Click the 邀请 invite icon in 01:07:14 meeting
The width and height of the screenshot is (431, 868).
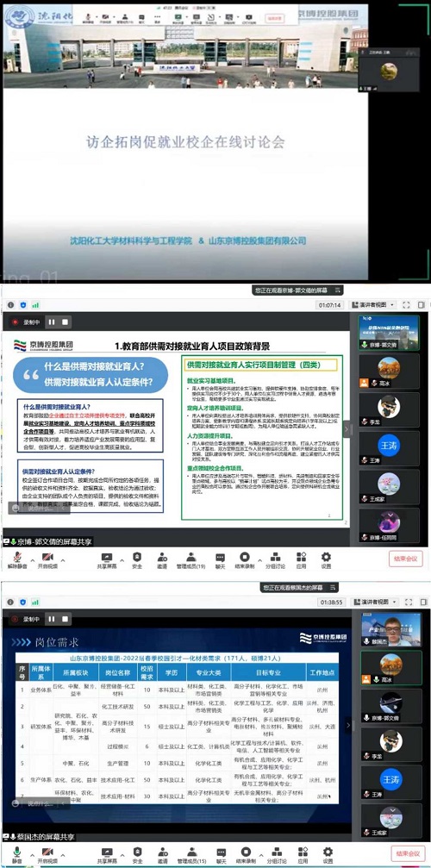(x=161, y=561)
